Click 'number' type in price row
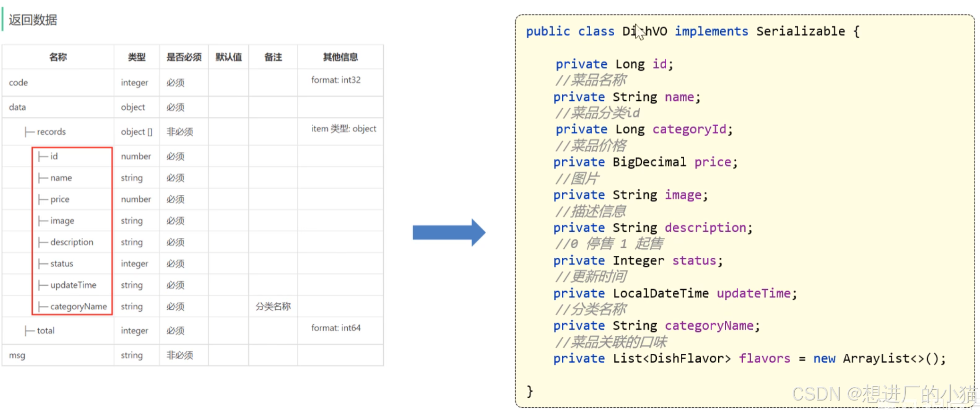Image resolution: width=980 pixels, height=410 pixels. (136, 199)
